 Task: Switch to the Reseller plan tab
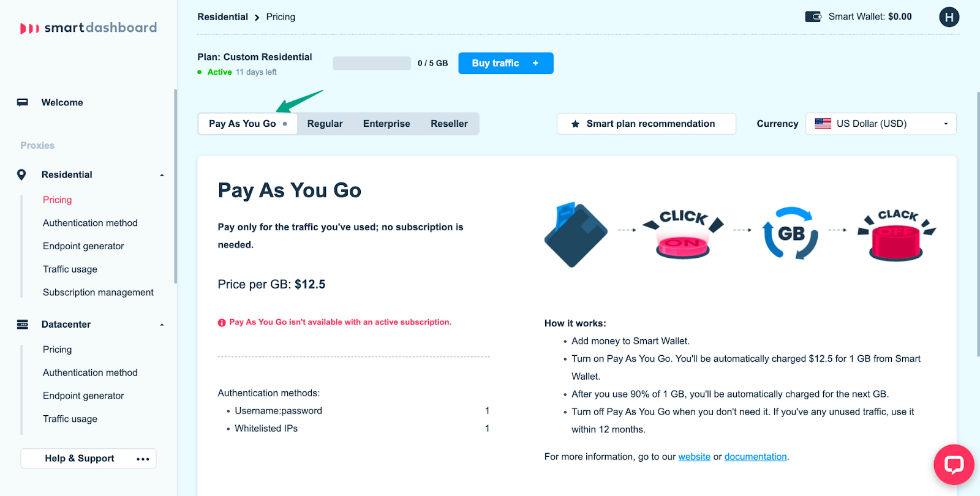pos(449,124)
